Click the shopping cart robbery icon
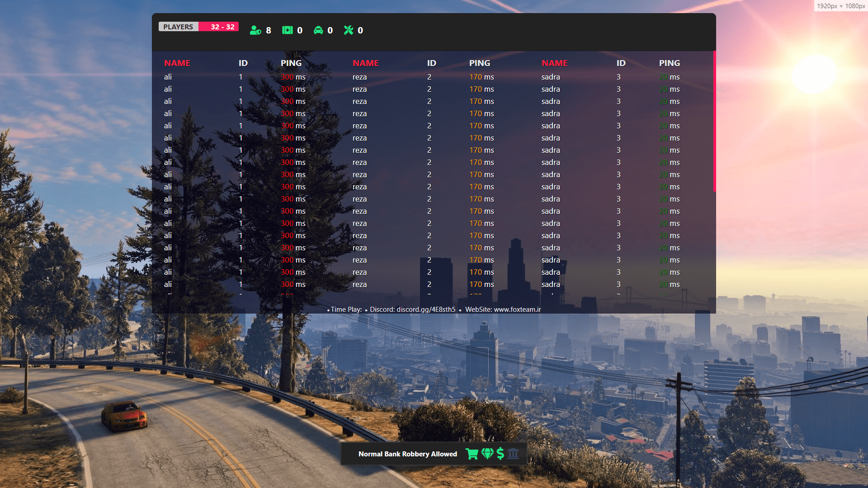This screenshot has width=868, height=488. (x=472, y=454)
